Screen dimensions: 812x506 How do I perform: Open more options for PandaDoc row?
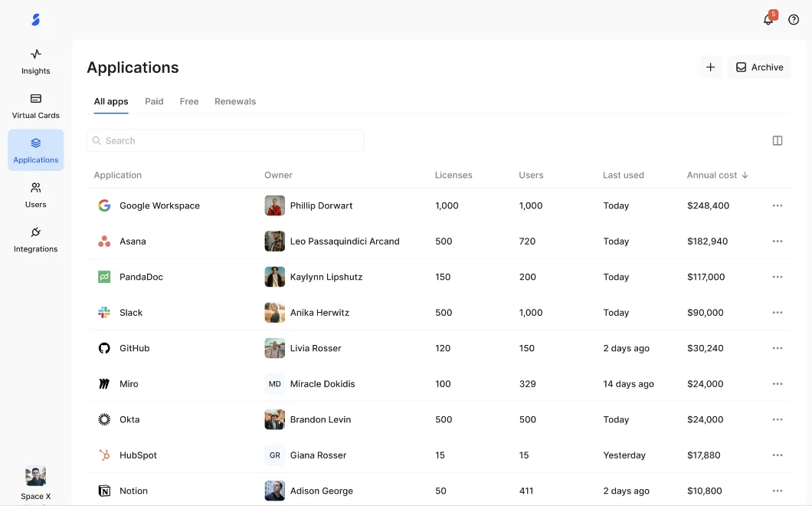tap(778, 277)
